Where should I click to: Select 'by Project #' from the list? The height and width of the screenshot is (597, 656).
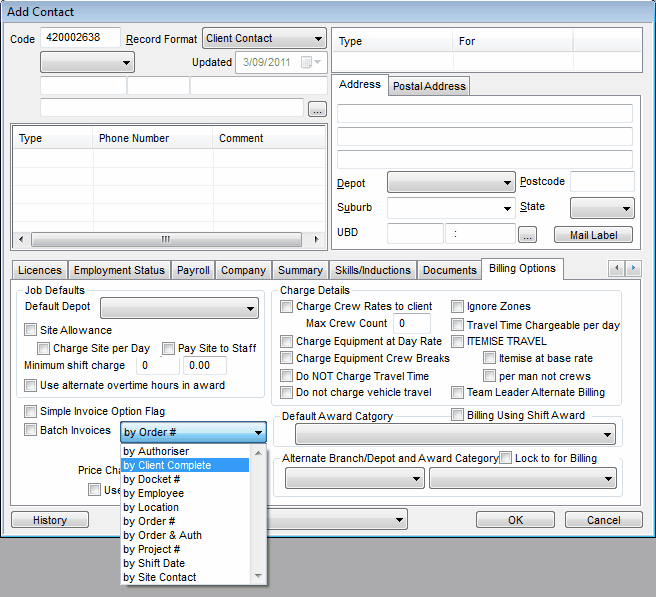[151, 549]
